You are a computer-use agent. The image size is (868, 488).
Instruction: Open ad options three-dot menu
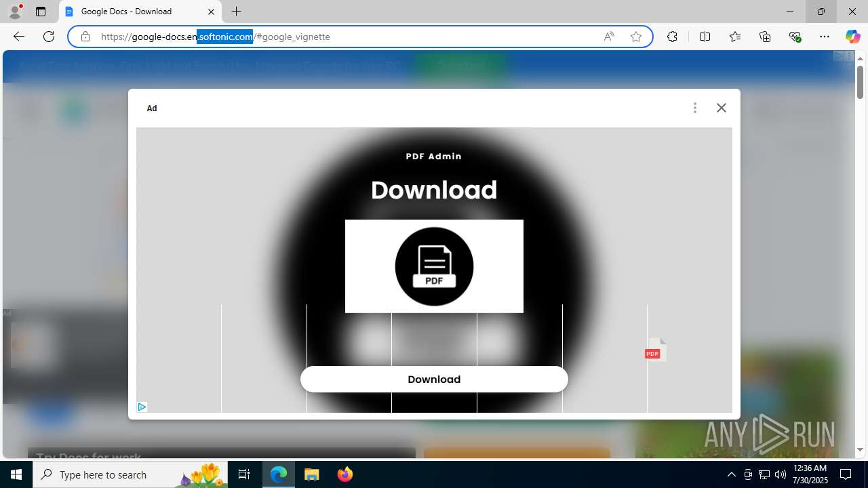(x=695, y=108)
